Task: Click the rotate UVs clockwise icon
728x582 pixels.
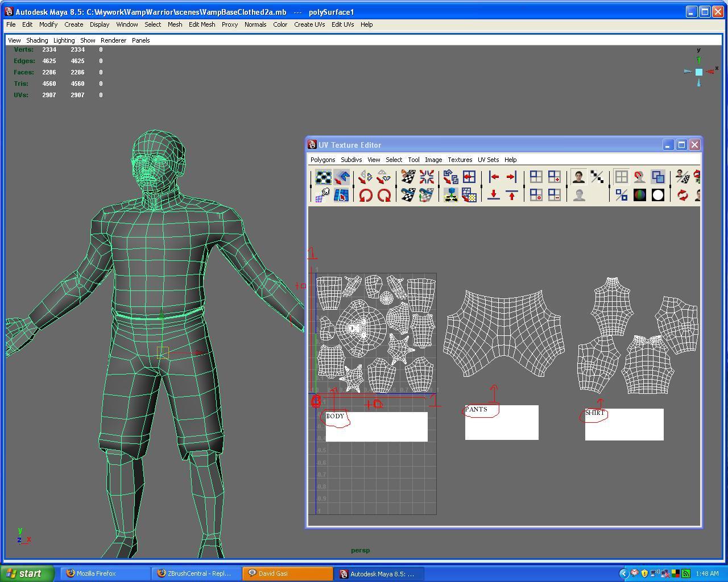Action: pyautogui.click(x=384, y=196)
